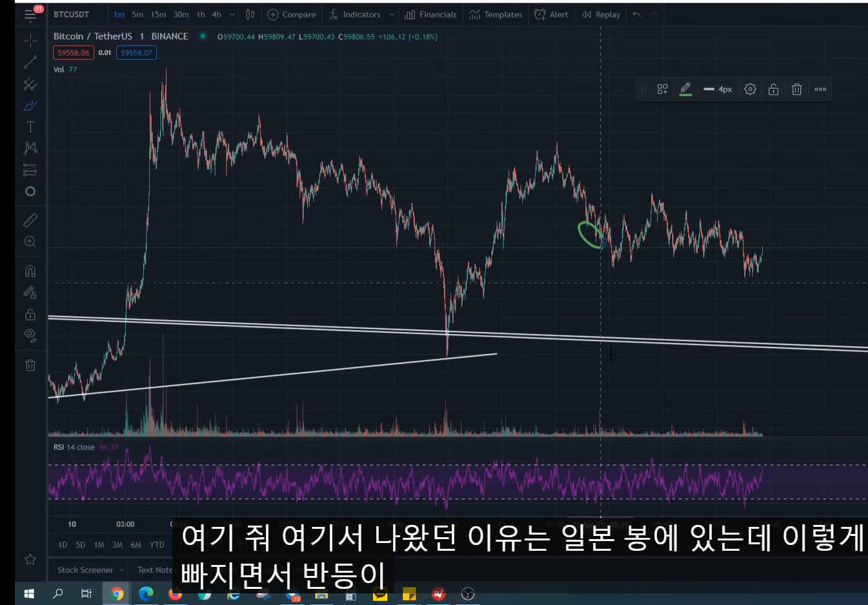This screenshot has width=868, height=605.
Task: Switch to the 15m timeframe
Action: coord(158,14)
